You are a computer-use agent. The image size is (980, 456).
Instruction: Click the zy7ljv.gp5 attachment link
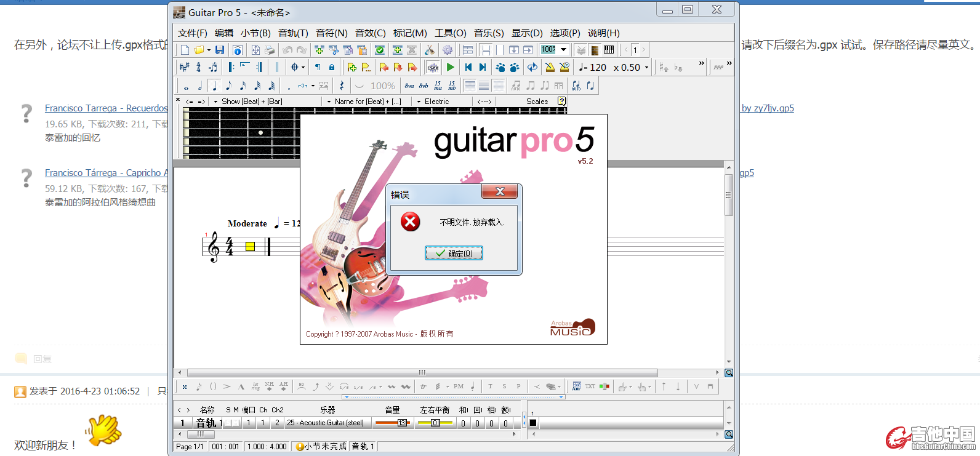click(x=768, y=108)
